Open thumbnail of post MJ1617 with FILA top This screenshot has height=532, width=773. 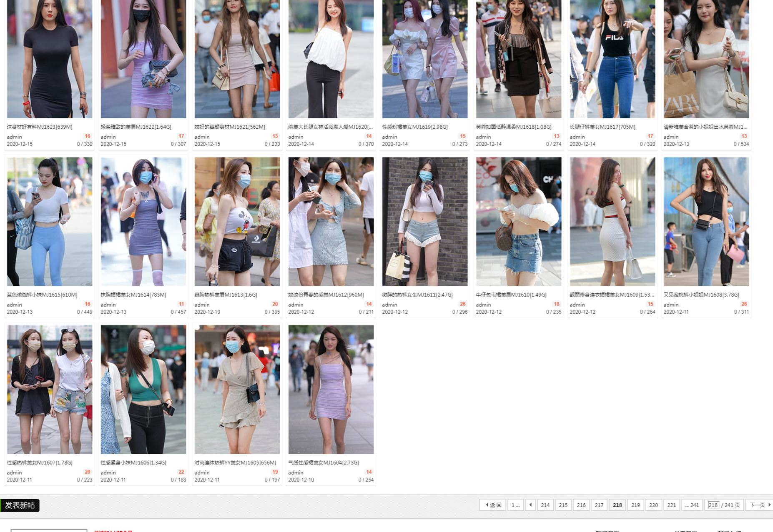pos(612,58)
